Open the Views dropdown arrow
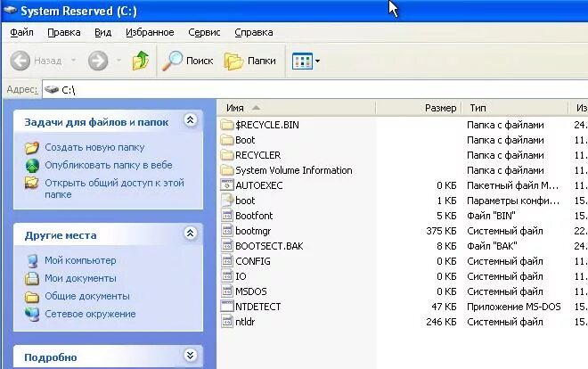Screen dimensions: 588x369 tap(318, 61)
